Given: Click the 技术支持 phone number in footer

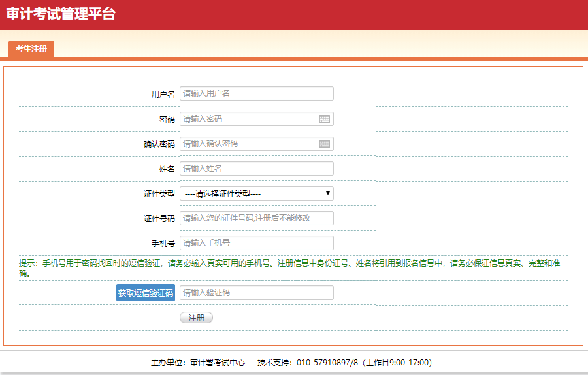Looking at the screenshot, I should point(327,362).
